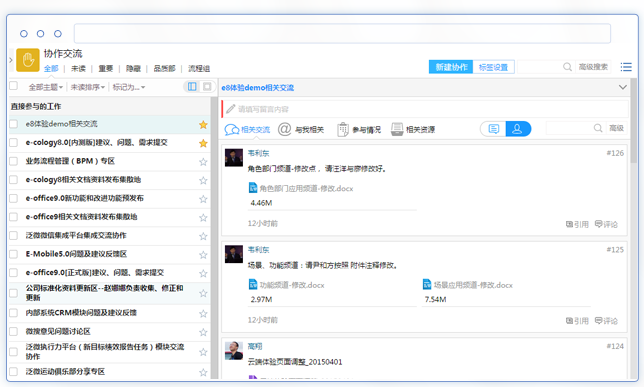The height and width of the screenshot is (387, 644).
Task: Star the 内部系统CRM模块问题及建议反馈 topic
Action: pyautogui.click(x=203, y=314)
